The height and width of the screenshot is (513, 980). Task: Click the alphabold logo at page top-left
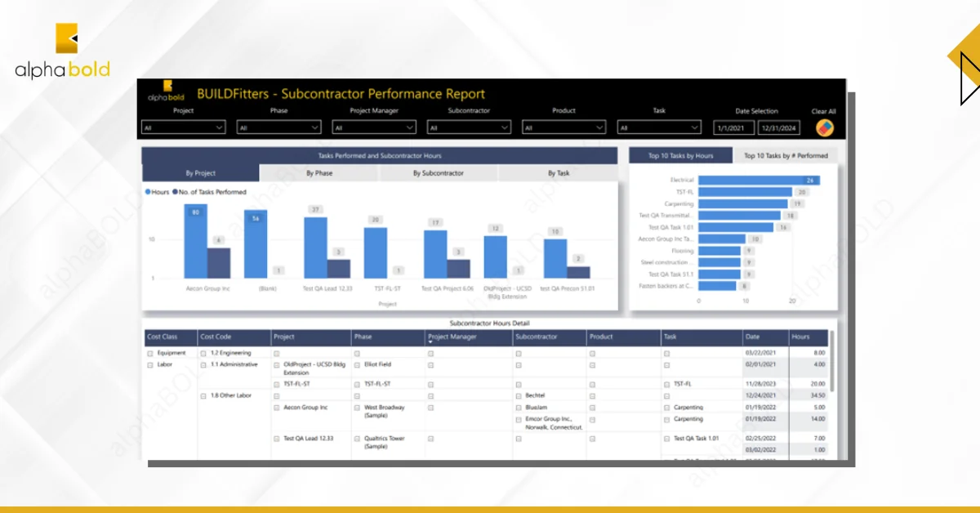[62, 50]
